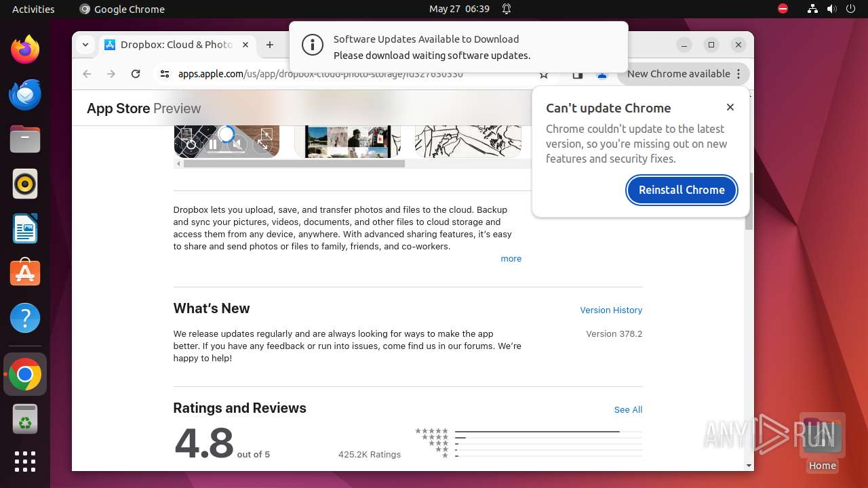This screenshot has width=868, height=488.
Task: Click the Version 378.2 text
Action: pos(614,334)
